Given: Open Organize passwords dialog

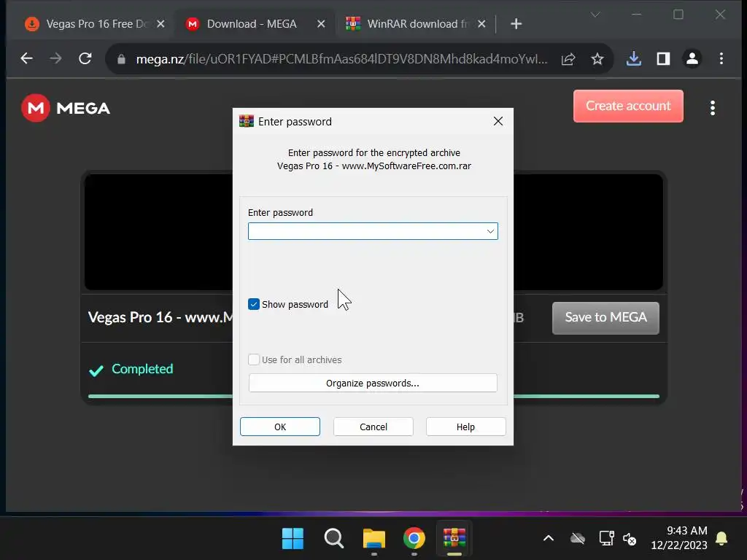Looking at the screenshot, I should [x=373, y=383].
